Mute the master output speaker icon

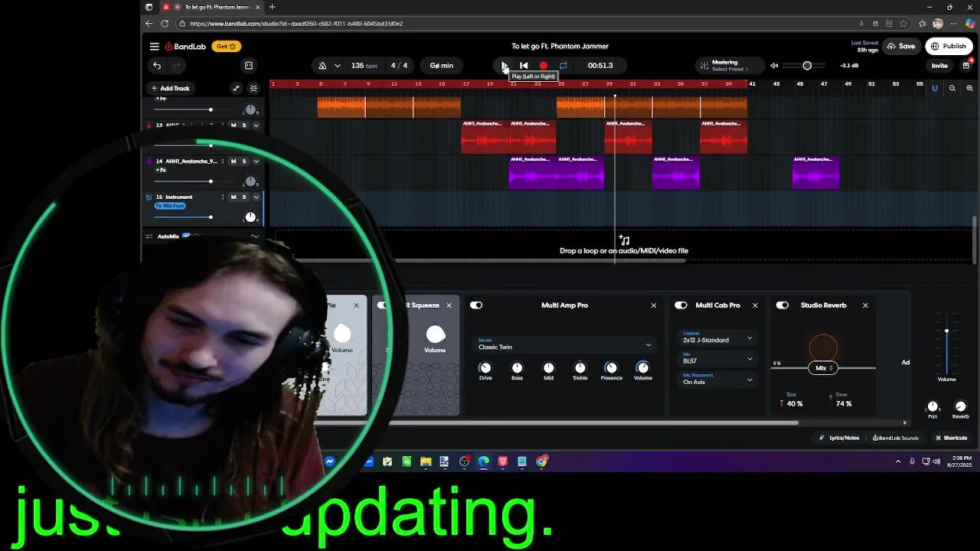click(x=774, y=66)
